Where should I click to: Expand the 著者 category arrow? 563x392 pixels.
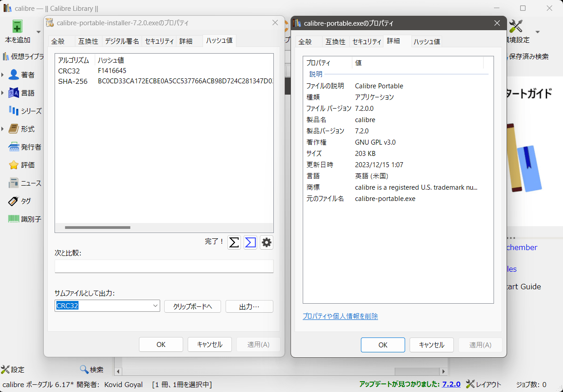tap(3, 75)
